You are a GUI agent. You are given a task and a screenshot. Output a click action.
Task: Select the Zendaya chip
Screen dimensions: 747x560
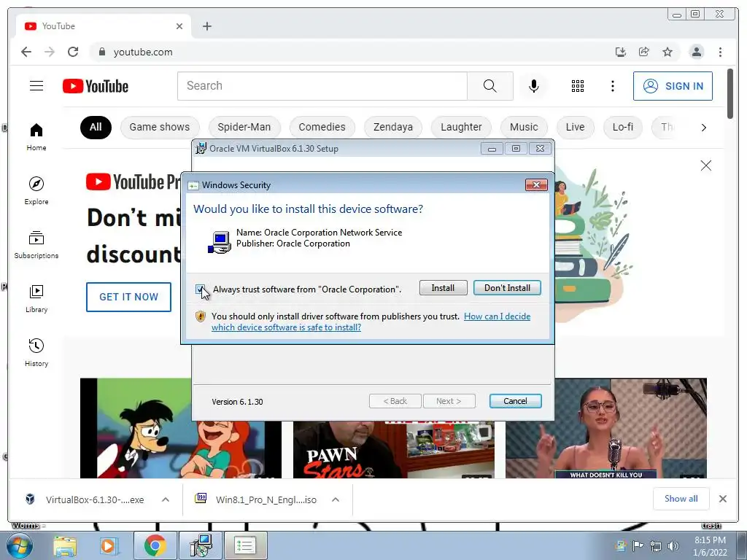(x=393, y=127)
